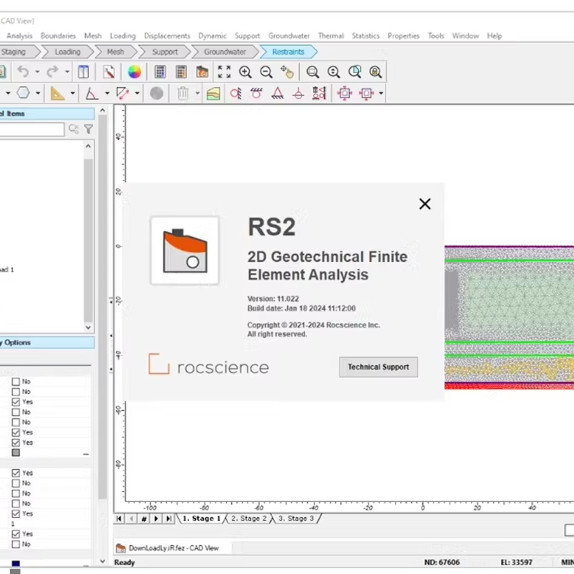The height and width of the screenshot is (574, 574).
Task: Go to next stage with play arrow
Action: click(x=156, y=518)
